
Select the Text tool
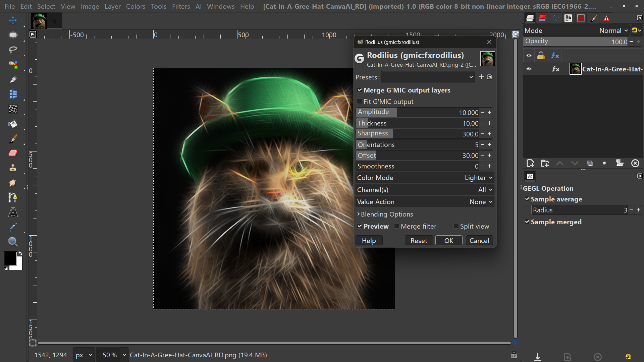pyautogui.click(x=13, y=213)
